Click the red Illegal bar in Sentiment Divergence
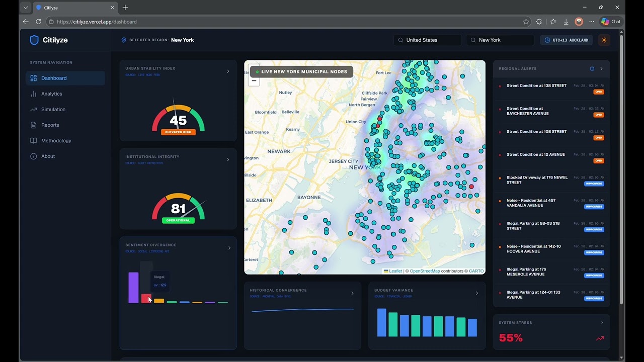This screenshot has height=362, width=644. [x=146, y=298]
